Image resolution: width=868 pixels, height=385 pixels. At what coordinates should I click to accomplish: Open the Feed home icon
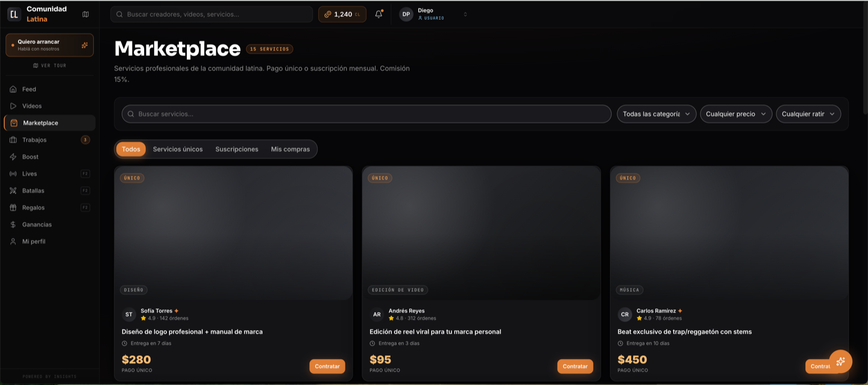click(x=13, y=89)
